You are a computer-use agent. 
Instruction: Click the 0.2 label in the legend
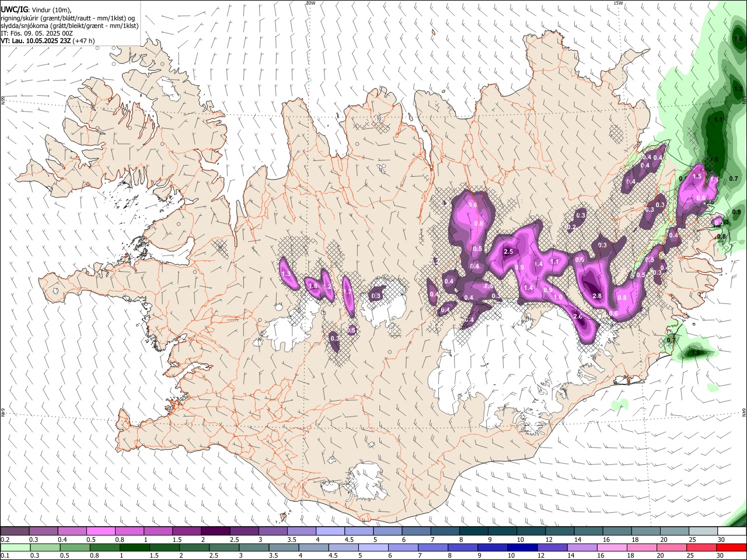4,540
